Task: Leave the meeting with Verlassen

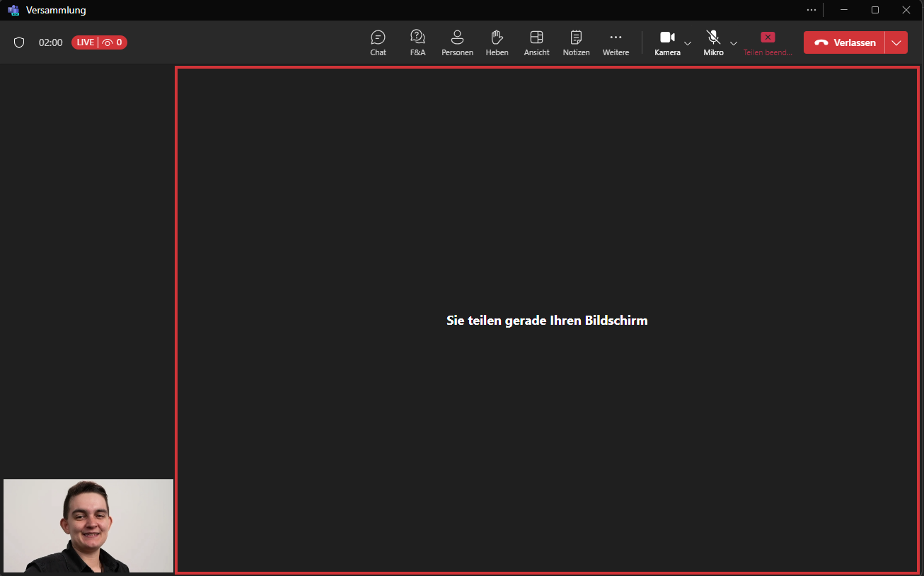Action: [845, 42]
